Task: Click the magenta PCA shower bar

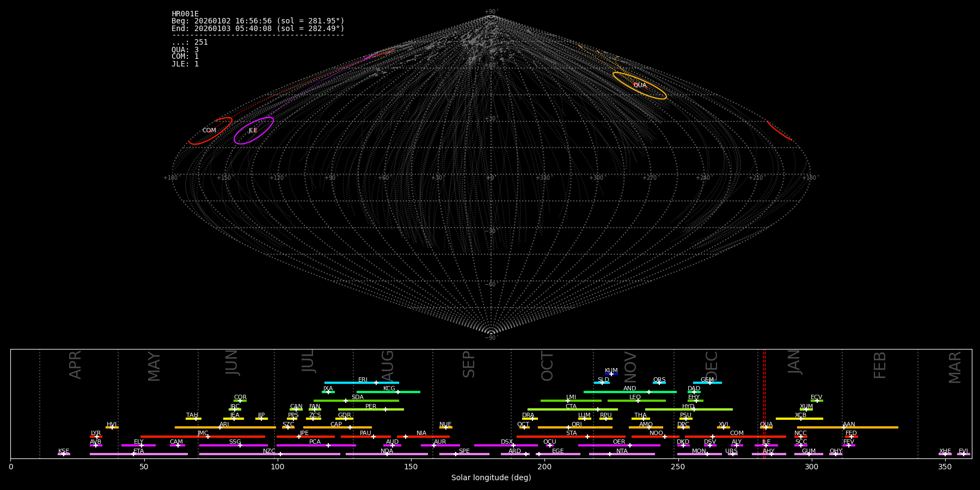Action: click(x=316, y=445)
